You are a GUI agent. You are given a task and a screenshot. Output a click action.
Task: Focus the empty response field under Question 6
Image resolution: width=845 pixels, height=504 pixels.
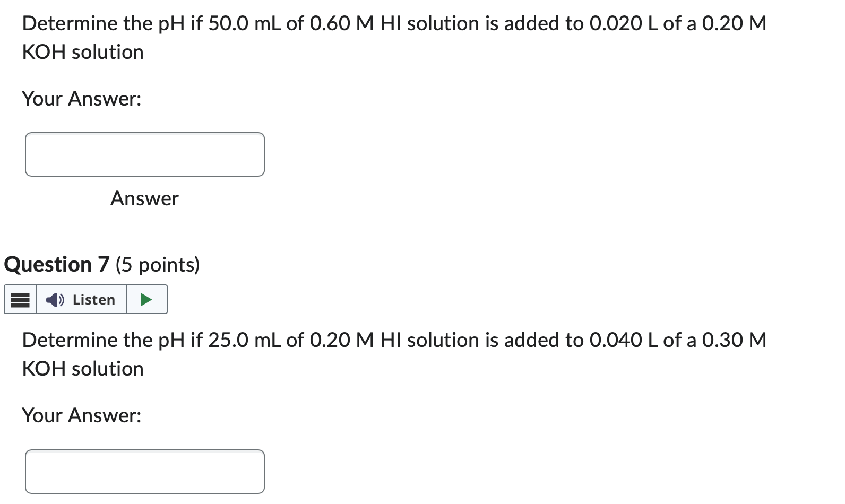click(x=144, y=154)
